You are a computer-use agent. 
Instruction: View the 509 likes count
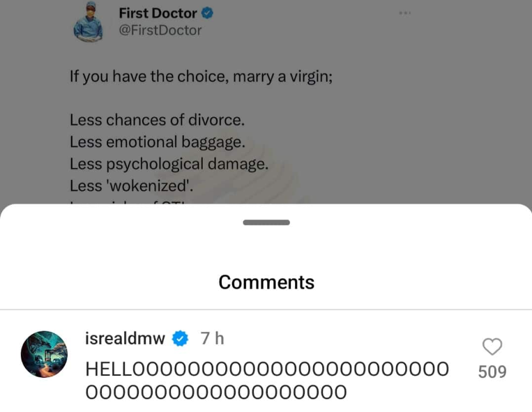492,372
